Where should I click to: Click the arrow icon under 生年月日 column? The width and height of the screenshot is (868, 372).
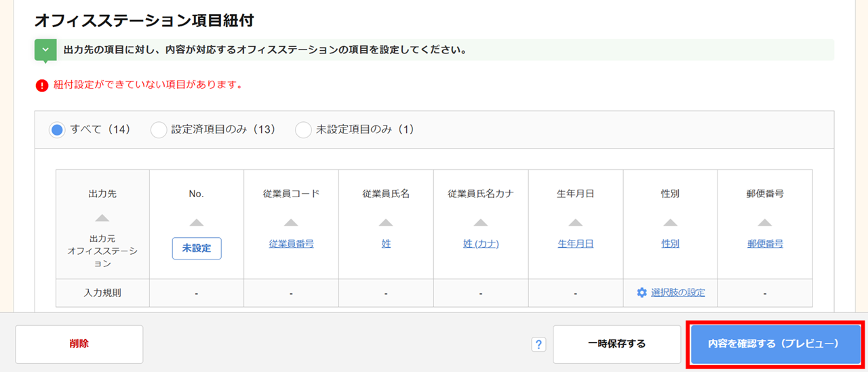point(576,222)
